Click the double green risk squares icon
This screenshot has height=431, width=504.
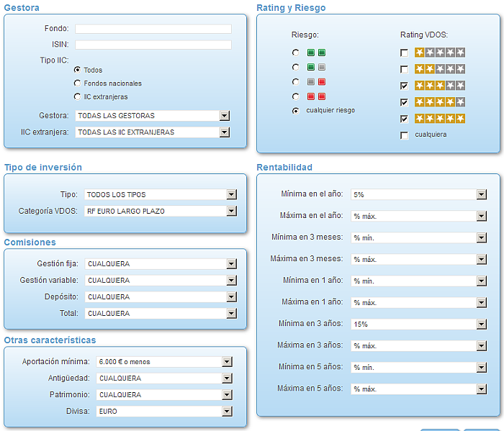(316, 53)
